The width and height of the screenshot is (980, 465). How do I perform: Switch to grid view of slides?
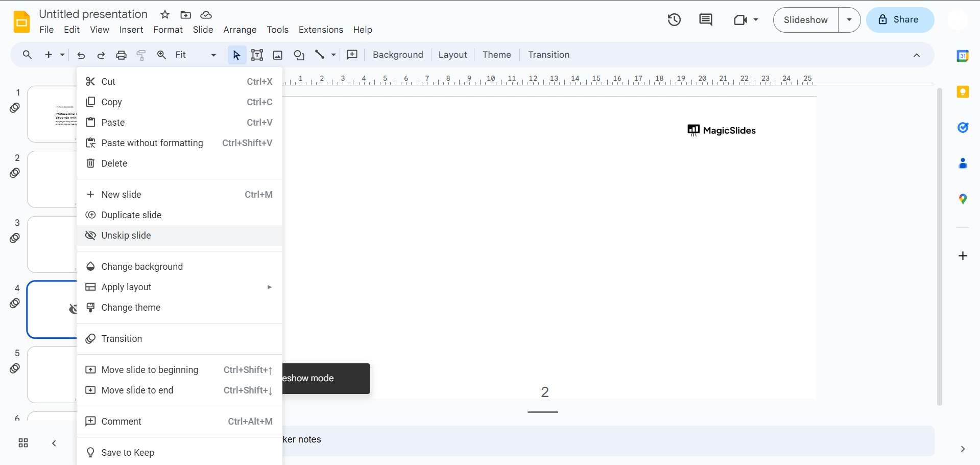23,443
